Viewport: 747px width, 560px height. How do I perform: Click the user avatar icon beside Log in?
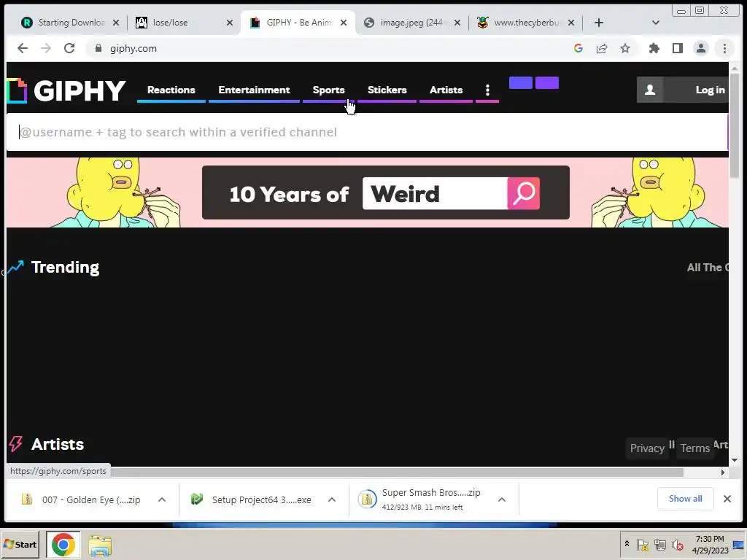[x=650, y=90]
